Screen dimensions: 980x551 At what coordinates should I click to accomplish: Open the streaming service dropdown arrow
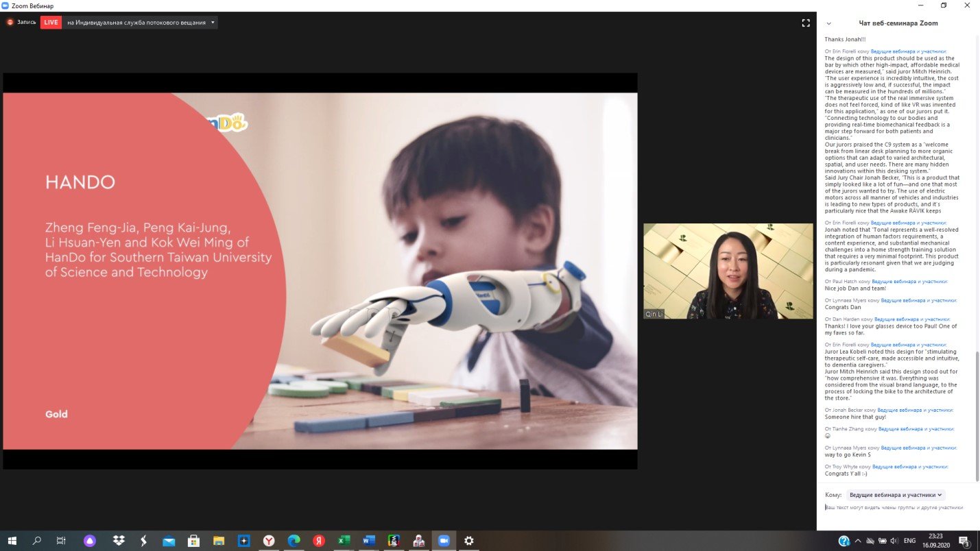[213, 22]
